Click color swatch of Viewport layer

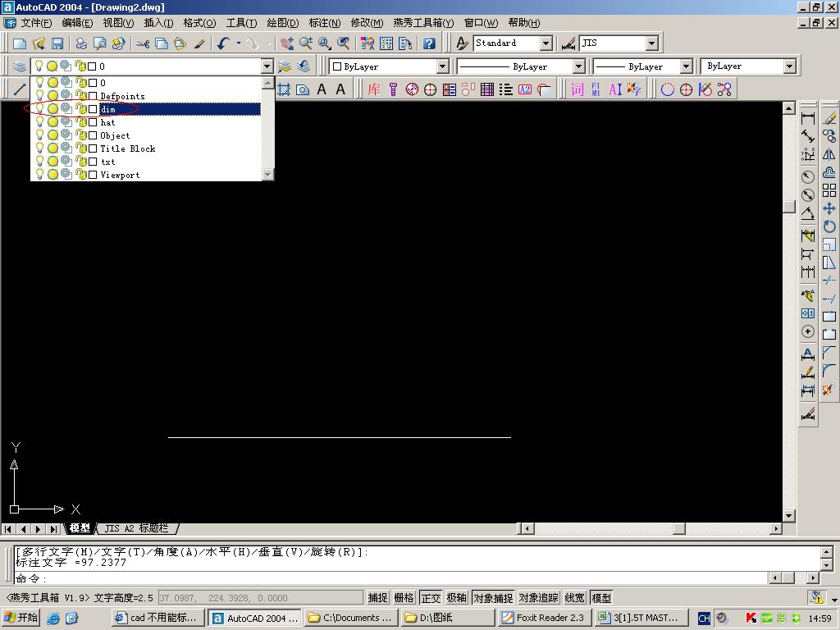93,175
